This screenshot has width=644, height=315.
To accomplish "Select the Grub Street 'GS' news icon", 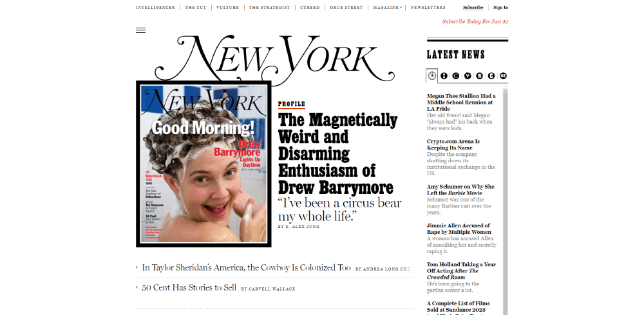I will point(503,75).
